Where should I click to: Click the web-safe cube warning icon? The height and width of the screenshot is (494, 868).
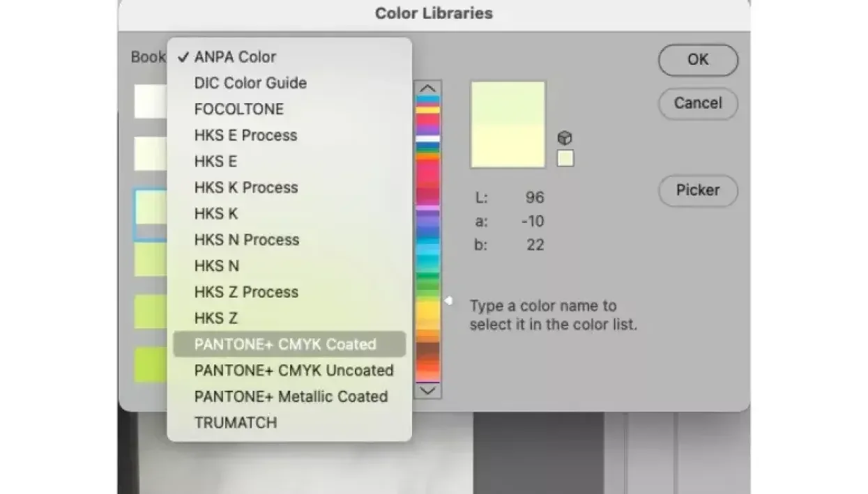point(565,138)
